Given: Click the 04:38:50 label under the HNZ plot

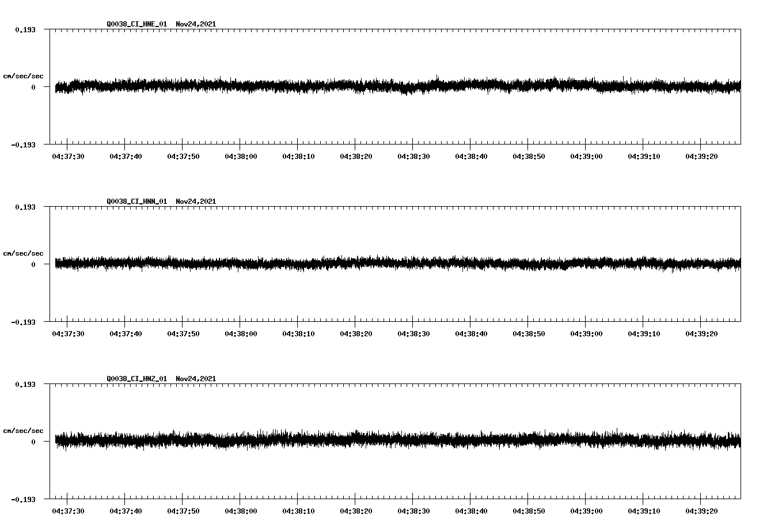Looking at the screenshot, I should [529, 511].
